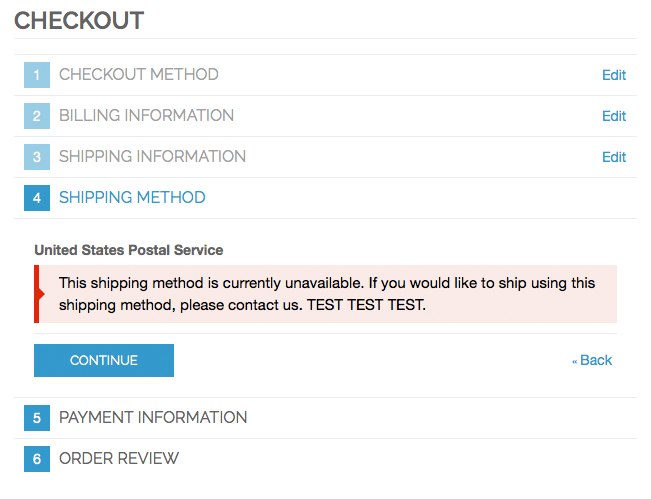Open the Checkout Method section
The width and height of the screenshot is (651, 499).
(x=139, y=75)
